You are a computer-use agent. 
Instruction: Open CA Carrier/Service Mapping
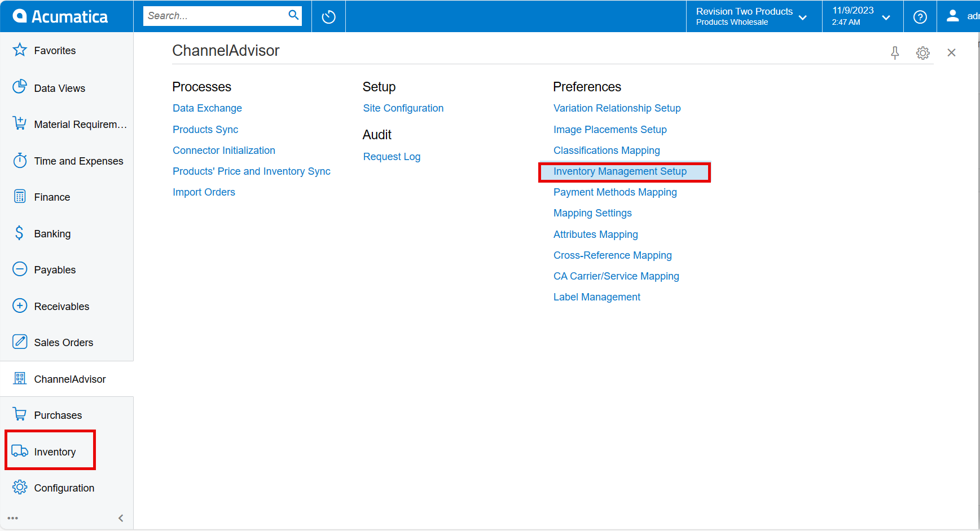tap(616, 276)
